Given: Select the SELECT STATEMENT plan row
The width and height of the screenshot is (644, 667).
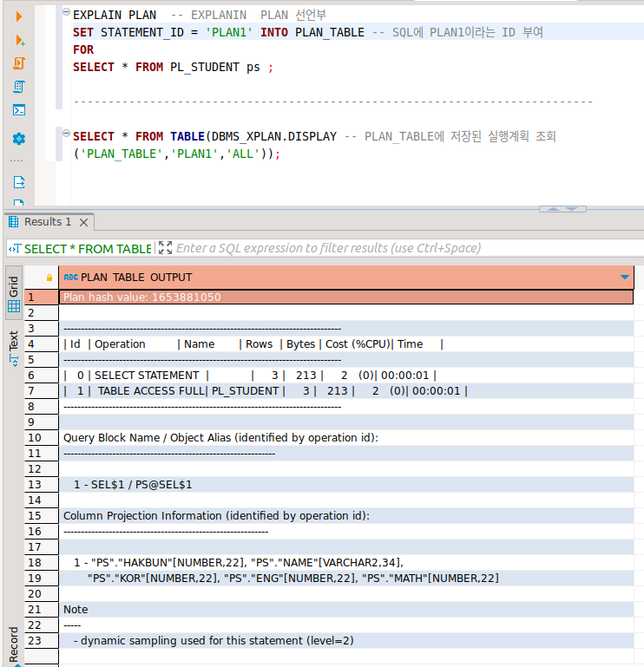Looking at the screenshot, I should pos(346,376).
